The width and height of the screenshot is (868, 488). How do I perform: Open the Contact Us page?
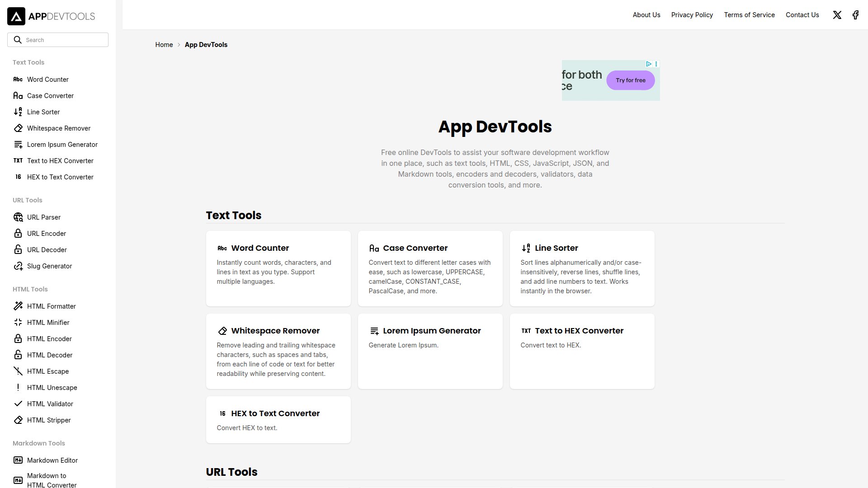pyautogui.click(x=802, y=15)
